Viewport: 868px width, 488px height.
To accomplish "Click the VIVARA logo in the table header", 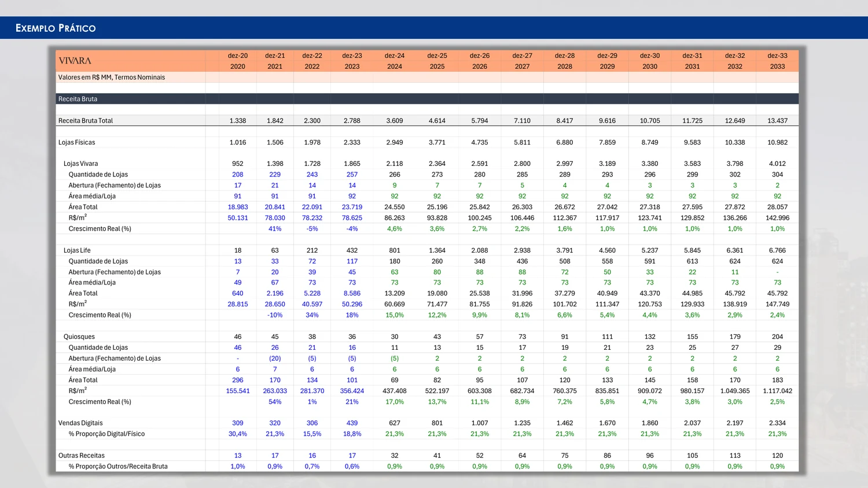I will point(75,61).
